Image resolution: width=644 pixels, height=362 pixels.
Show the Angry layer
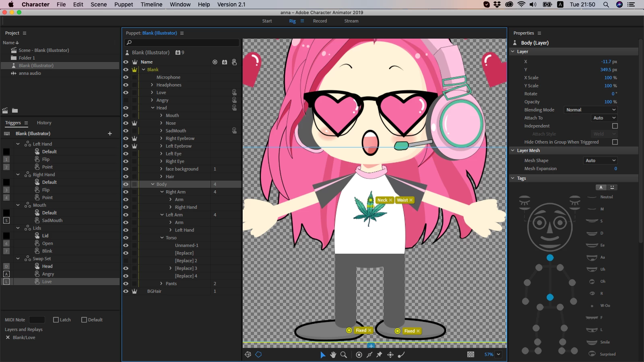coord(126,100)
